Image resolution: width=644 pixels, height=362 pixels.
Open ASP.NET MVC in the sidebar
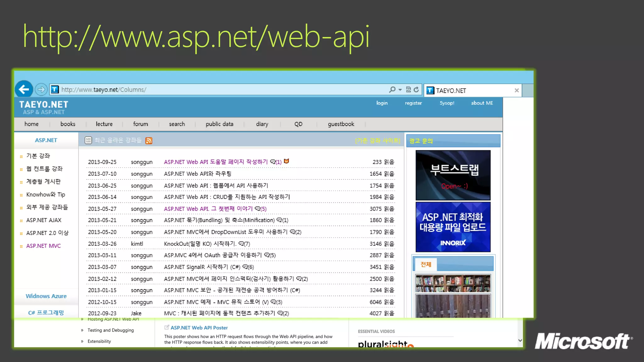tap(43, 246)
